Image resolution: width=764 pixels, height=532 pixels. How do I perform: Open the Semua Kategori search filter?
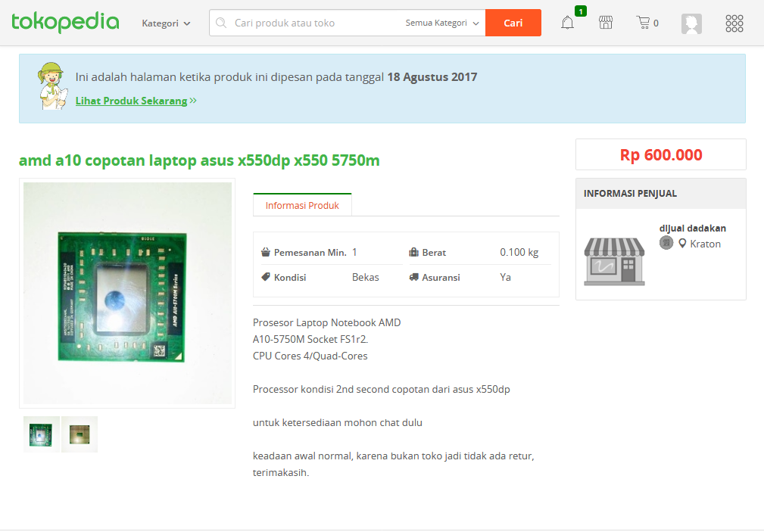coord(442,23)
